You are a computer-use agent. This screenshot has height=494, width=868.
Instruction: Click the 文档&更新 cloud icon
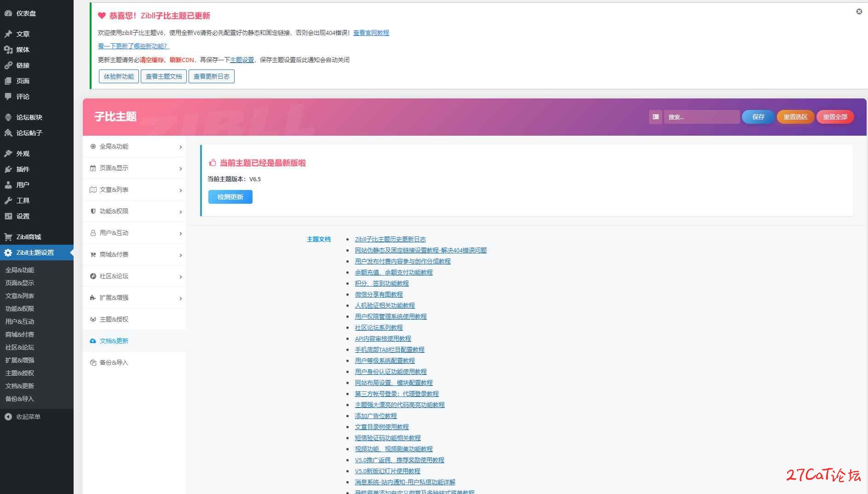pyautogui.click(x=93, y=341)
